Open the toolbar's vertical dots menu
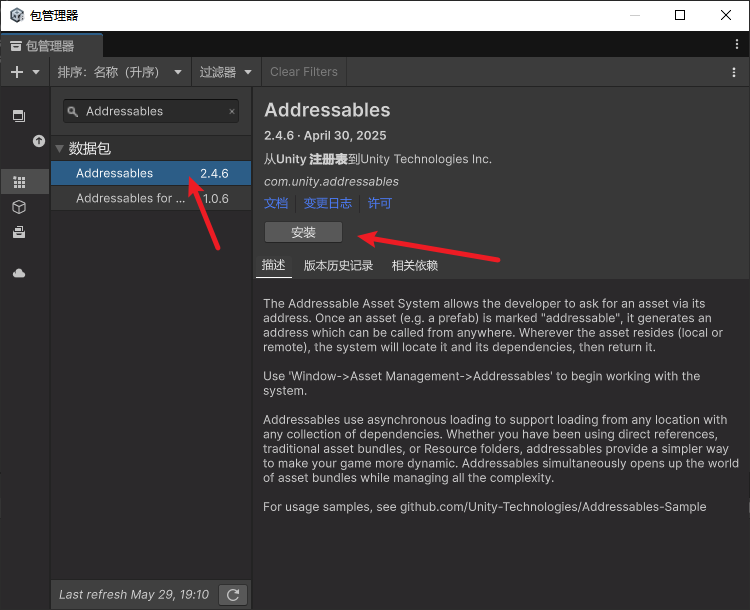Viewport: 750px width, 610px height. coord(734,72)
